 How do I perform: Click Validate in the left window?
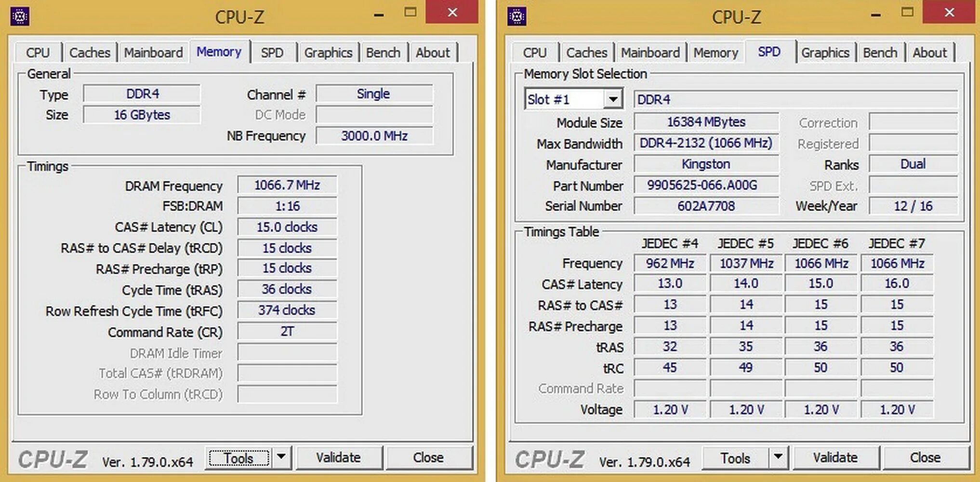338,457
